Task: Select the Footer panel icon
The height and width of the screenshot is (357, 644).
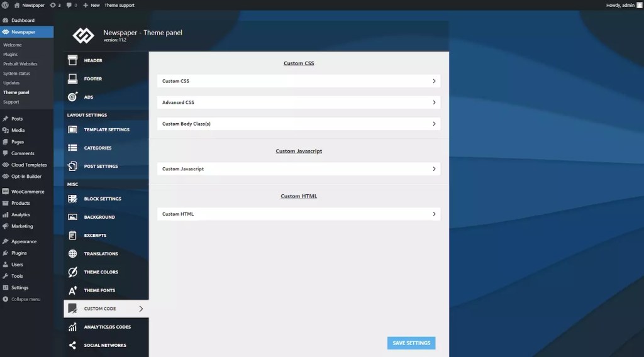Action: 72,79
